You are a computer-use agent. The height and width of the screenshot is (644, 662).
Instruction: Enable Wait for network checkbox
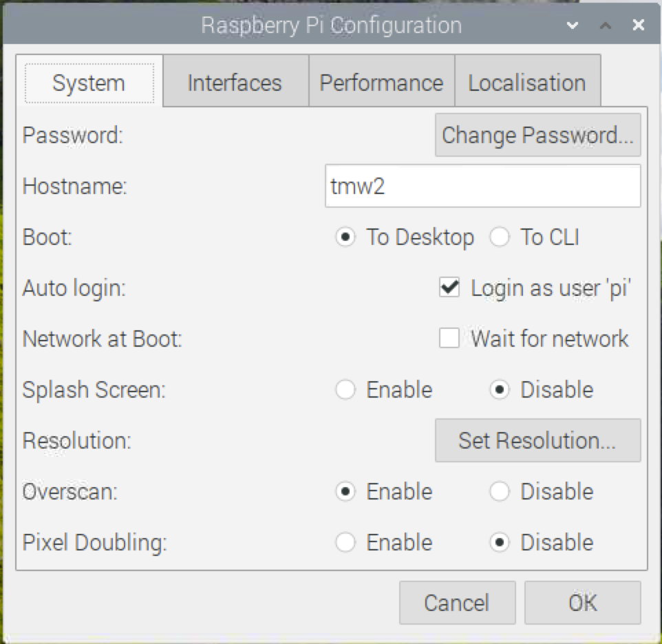pos(449,339)
